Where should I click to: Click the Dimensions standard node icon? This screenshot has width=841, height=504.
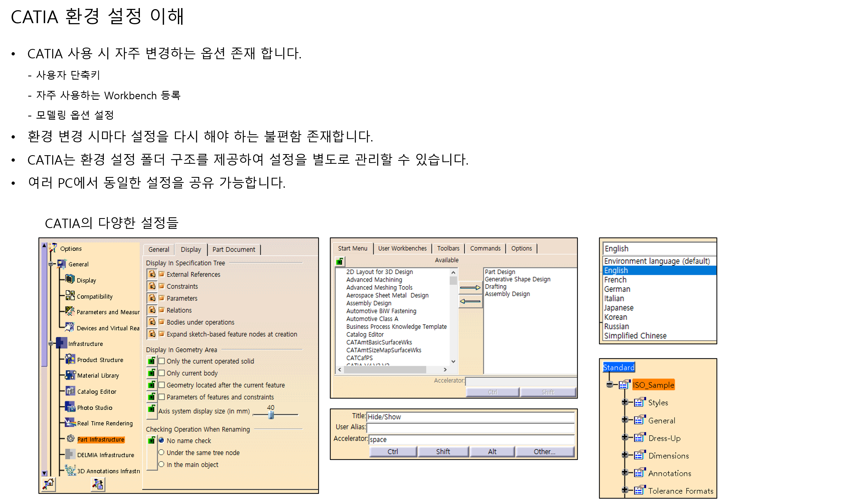pyautogui.click(x=639, y=455)
